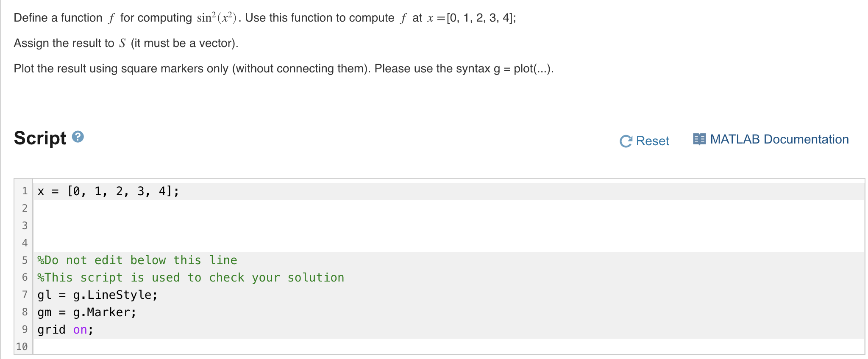Click the 'x = [0, 1, 2, 3, 4];' statement
868x359 pixels.
(108, 191)
